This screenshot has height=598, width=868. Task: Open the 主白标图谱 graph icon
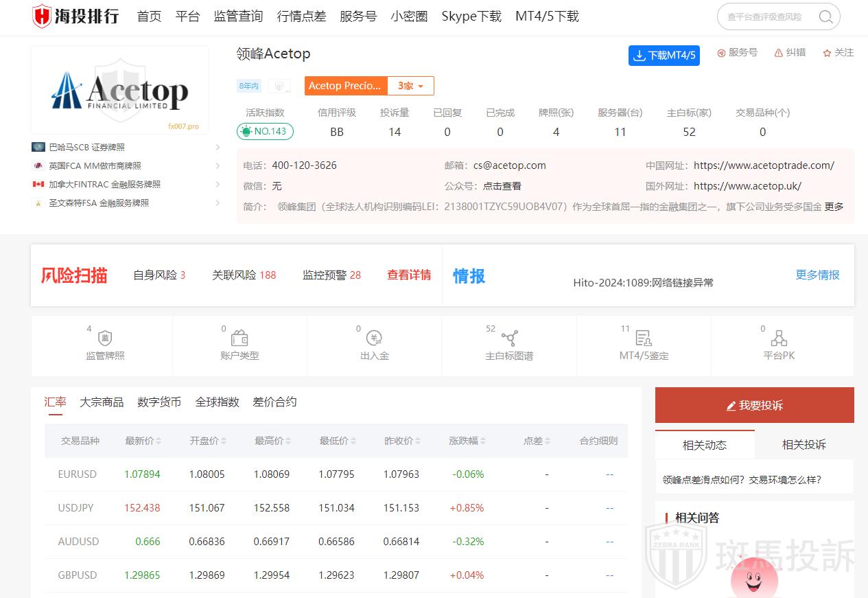(509, 338)
